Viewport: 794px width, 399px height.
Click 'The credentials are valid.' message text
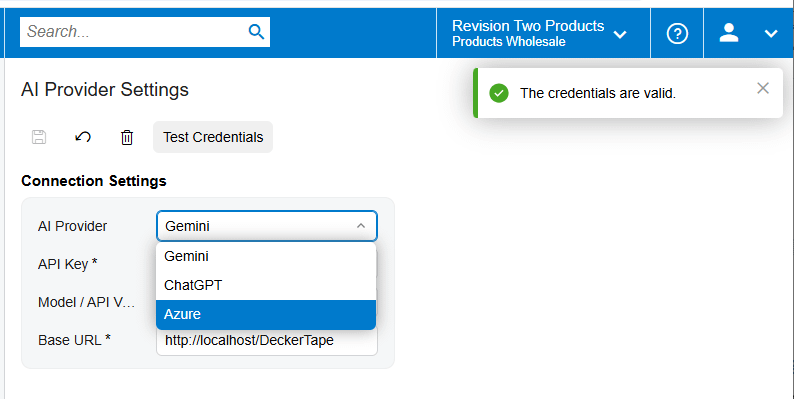pyautogui.click(x=598, y=93)
